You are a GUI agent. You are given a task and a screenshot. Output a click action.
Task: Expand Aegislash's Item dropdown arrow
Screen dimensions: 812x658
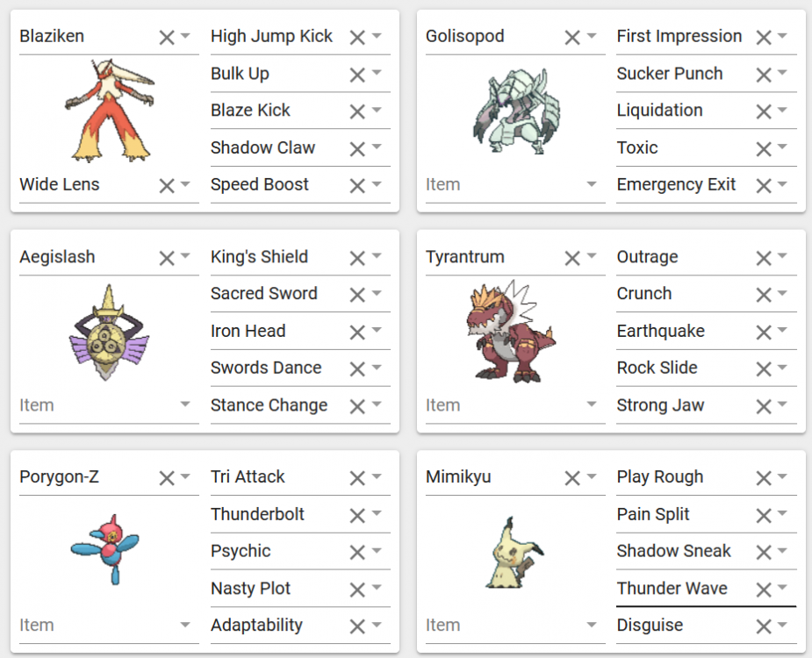coord(185,404)
